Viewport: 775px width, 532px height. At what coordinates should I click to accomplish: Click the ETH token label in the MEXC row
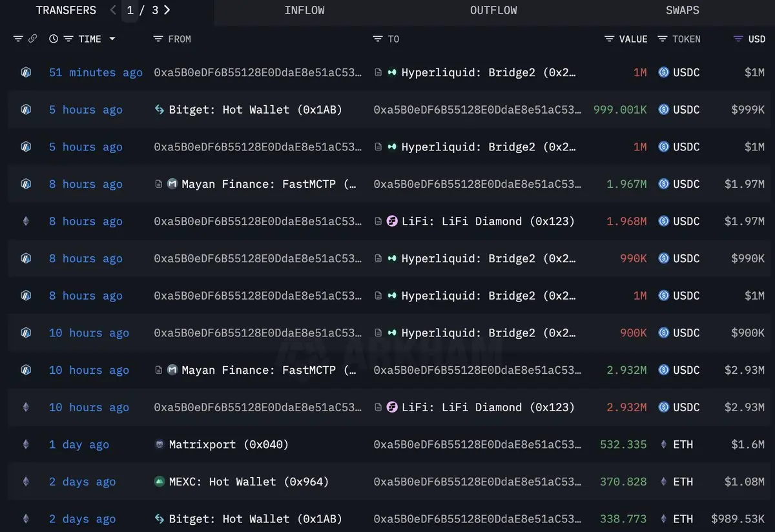click(683, 482)
